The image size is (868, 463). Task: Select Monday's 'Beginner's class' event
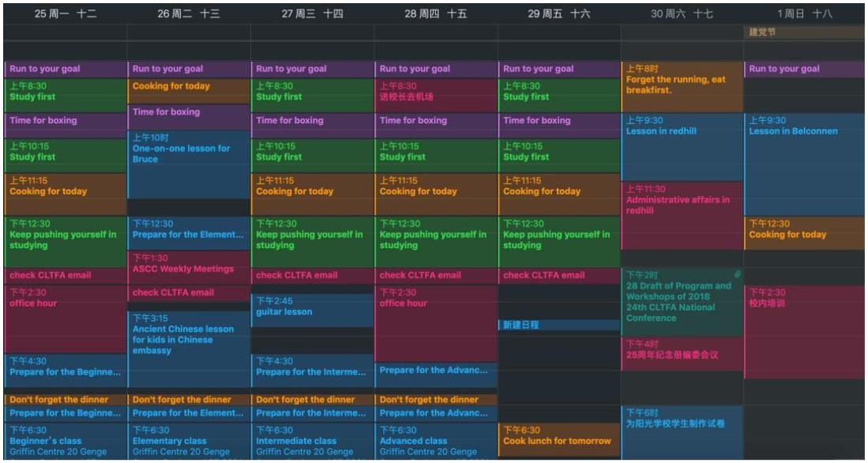66,441
